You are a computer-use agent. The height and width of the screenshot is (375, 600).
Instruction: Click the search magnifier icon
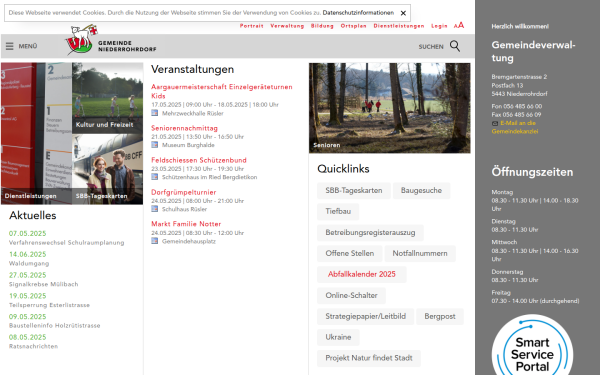click(x=455, y=46)
